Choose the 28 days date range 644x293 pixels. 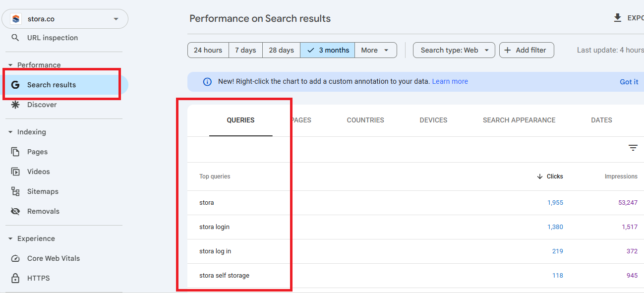click(281, 50)
